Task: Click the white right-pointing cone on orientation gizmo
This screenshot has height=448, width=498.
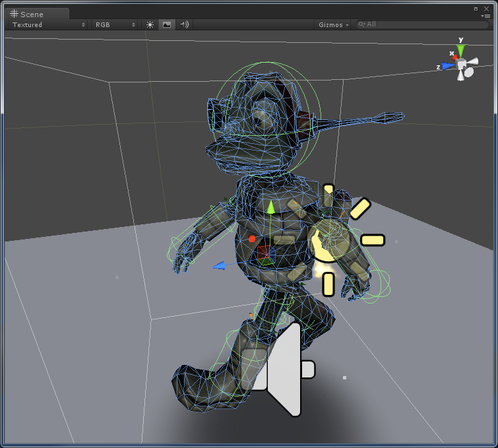Action: pyautogui.click(x=472, y=61)
